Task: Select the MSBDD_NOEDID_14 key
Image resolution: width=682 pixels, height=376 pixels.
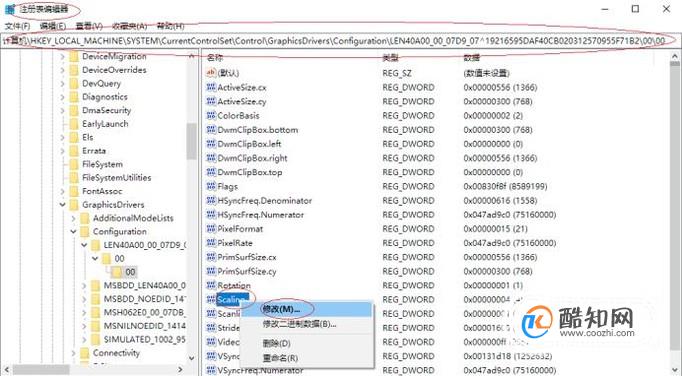Action: 144,299
